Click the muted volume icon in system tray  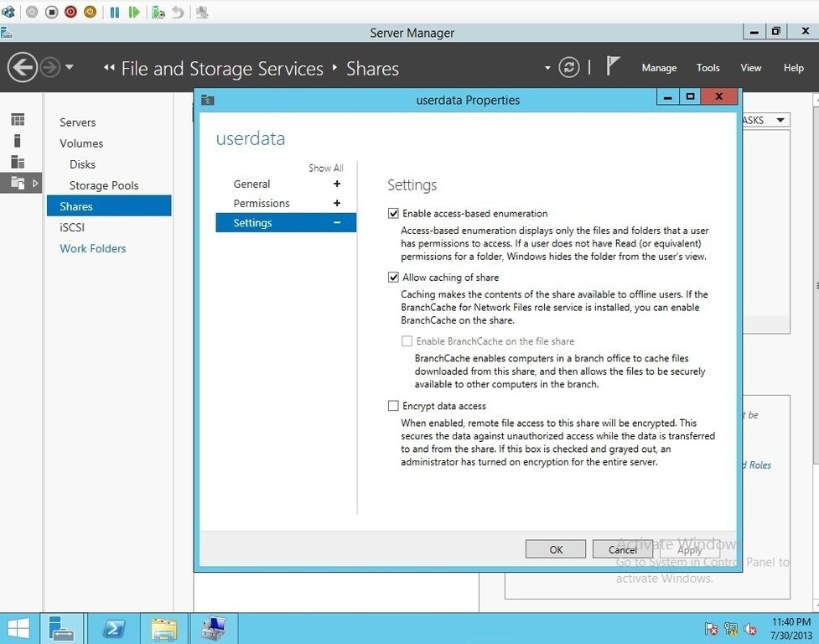(x=750, y=629)
